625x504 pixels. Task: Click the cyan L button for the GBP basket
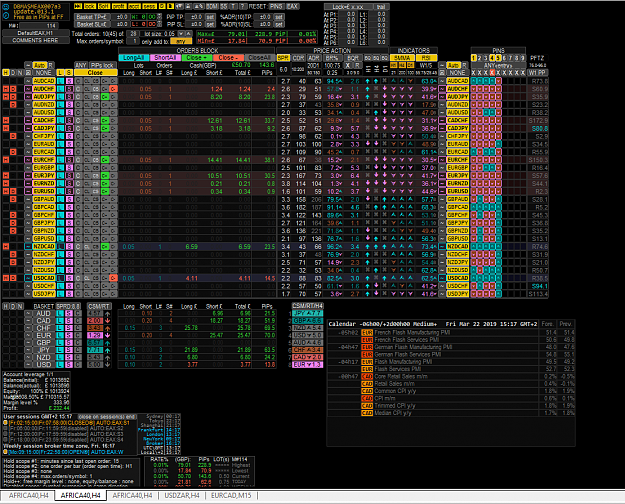(x=59, y=343)
